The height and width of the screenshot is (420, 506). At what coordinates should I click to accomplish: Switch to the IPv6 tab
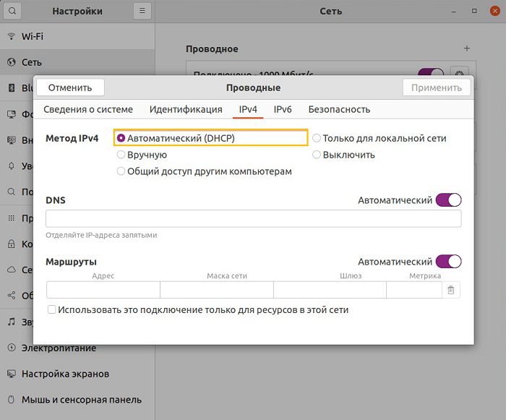pos(283,110)
